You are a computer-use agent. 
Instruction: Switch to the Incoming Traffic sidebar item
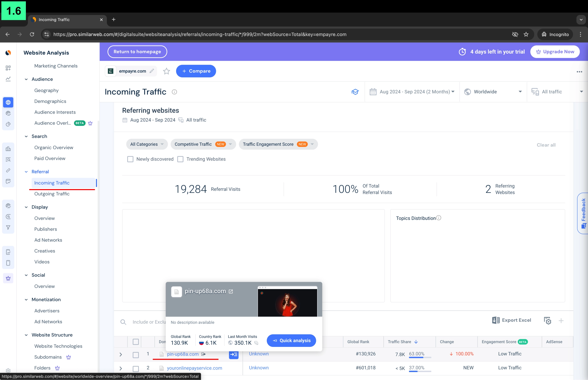pyautogui.click(x=52, y=183)
